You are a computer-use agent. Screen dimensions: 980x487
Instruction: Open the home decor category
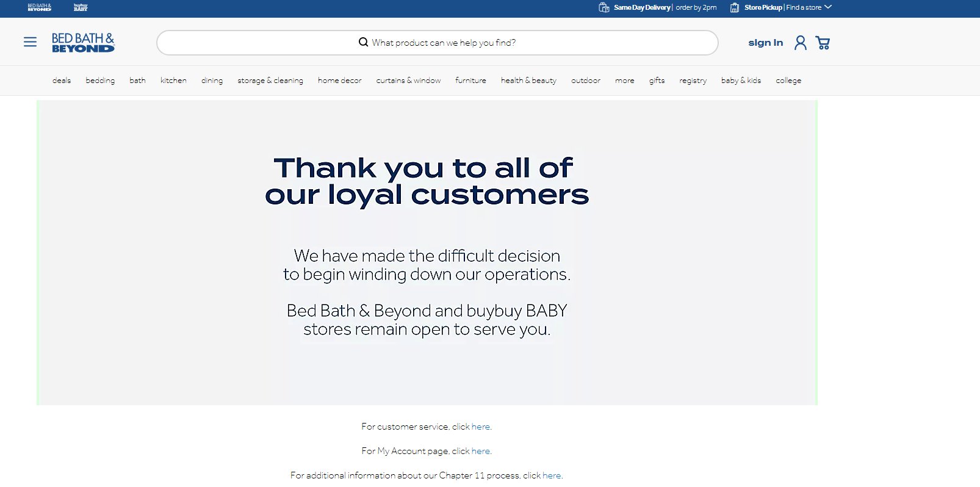(339, 81)
